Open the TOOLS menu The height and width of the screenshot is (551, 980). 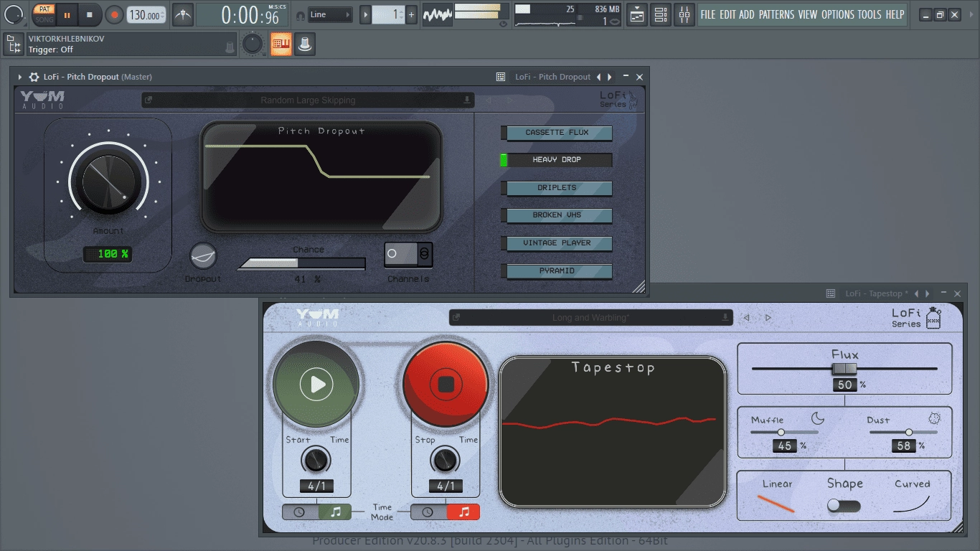click(x=870, y=14)
